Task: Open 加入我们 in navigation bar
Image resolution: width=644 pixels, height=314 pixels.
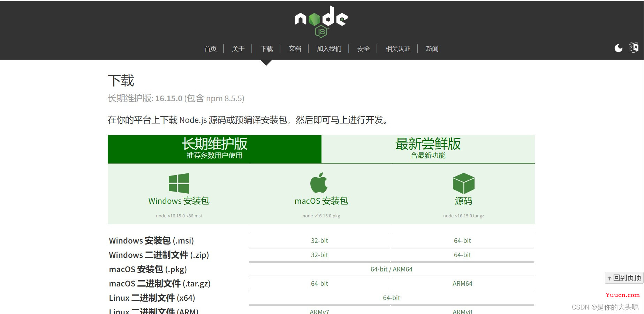Action: (x=329, y=49)
